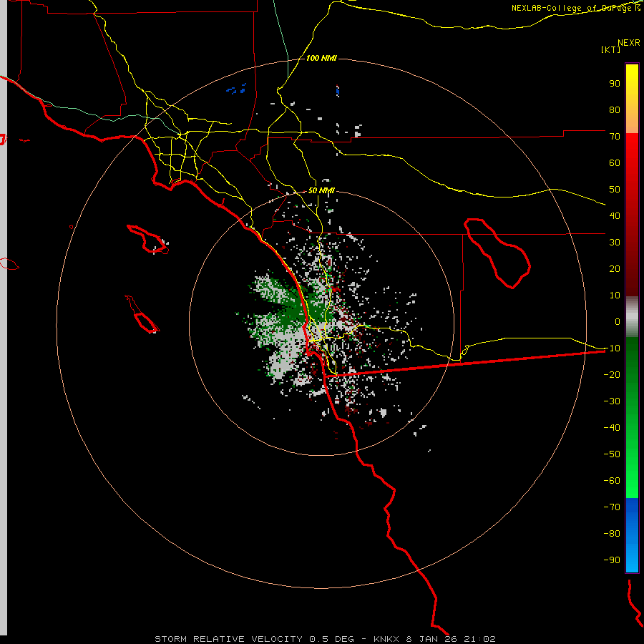Image resolution: width=644 pixels, height=644 pixels.
Task: Select the "[KT]" units label
Action: (610, 49)
